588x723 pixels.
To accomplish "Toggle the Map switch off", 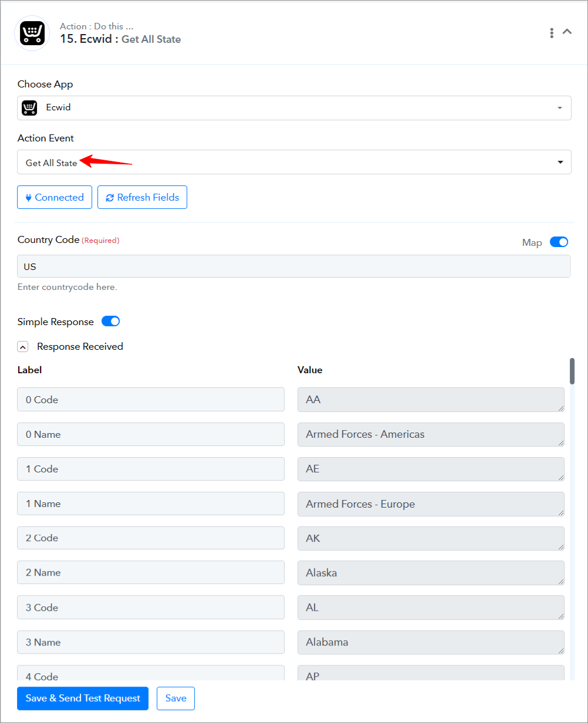I will pos(559,242).
